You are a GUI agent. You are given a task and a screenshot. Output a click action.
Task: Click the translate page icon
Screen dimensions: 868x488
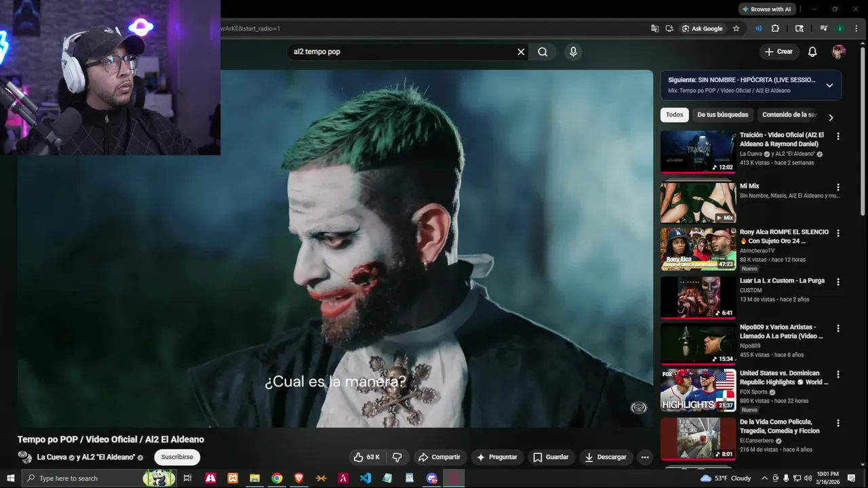[654, 28]
